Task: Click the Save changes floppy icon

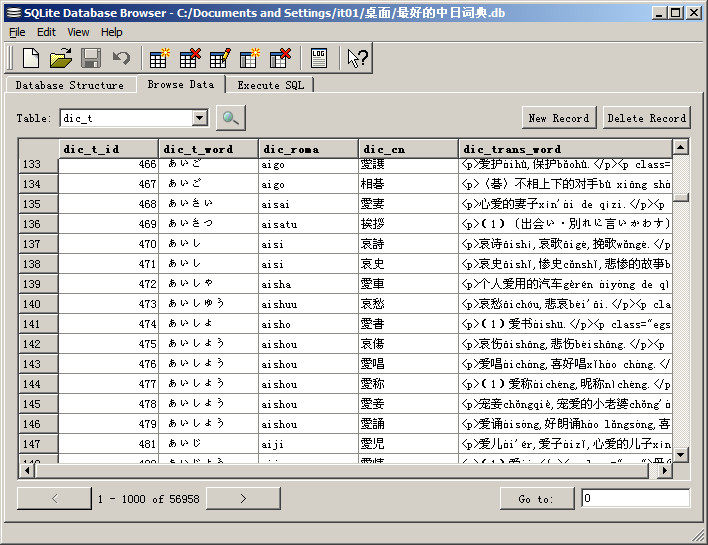Action: (x=91, y=58)
